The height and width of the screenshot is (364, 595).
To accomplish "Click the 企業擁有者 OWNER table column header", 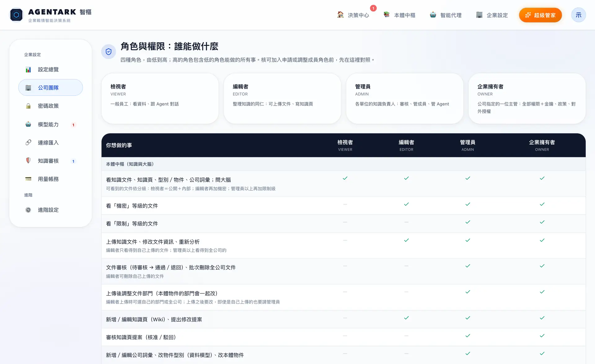I will coord(542,145).
